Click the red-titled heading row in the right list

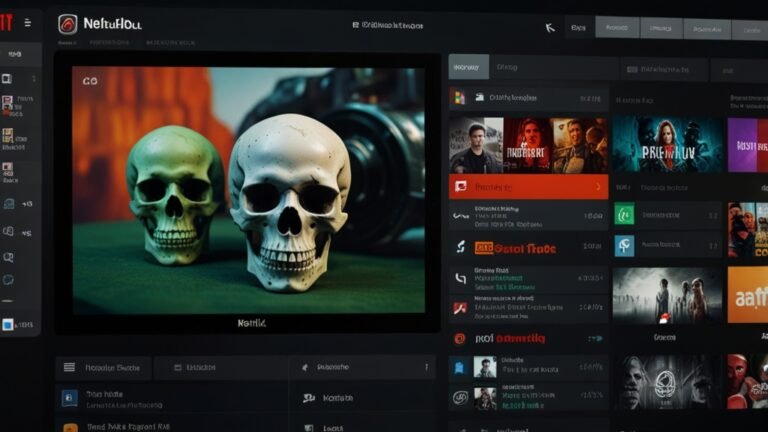(x=528, y=338)
